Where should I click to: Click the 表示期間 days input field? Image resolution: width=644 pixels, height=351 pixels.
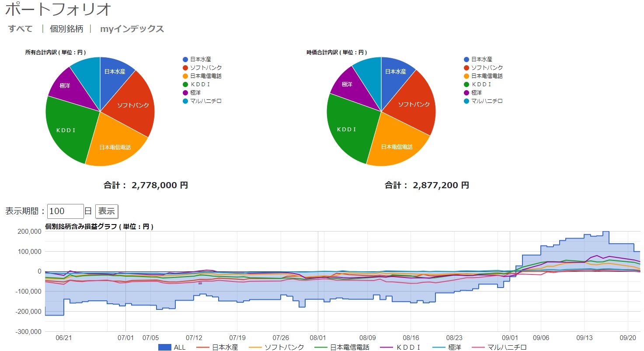pyautogui.click(x=66, y=211)
